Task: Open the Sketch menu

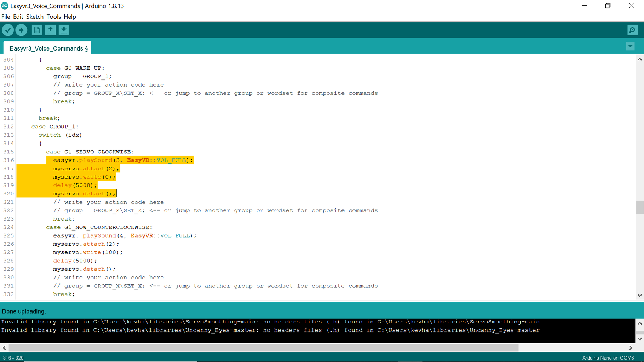Action: pos(35,17)
